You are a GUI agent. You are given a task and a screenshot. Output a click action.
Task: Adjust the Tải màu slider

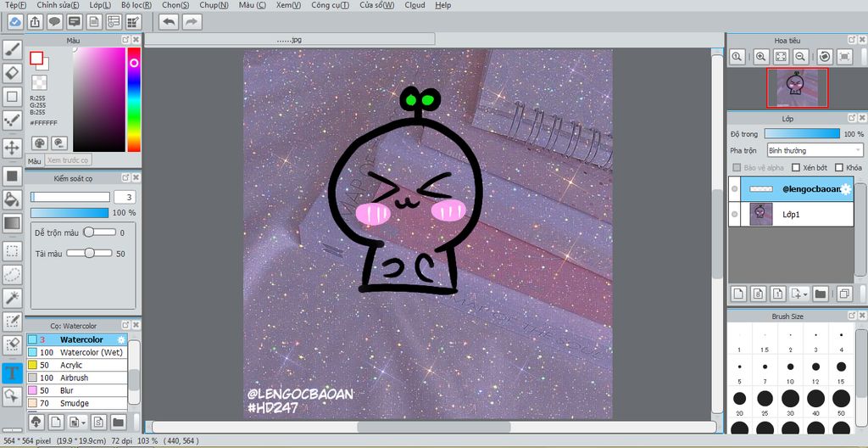(89, 254)
